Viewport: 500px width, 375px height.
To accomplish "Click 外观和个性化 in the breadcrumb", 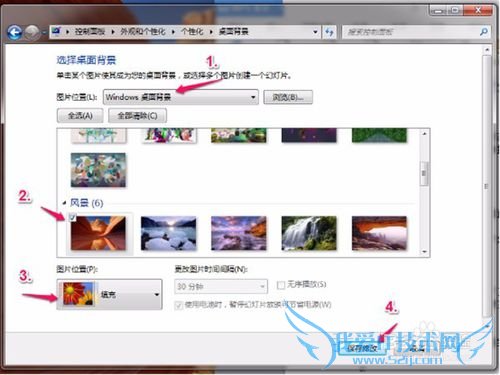I will pyautogui.click(x=142, y=32).
